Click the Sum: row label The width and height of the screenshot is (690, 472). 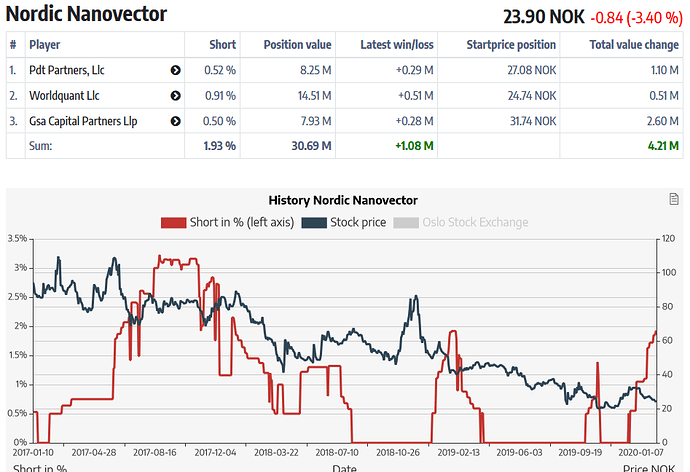click(x=40, y=146)
